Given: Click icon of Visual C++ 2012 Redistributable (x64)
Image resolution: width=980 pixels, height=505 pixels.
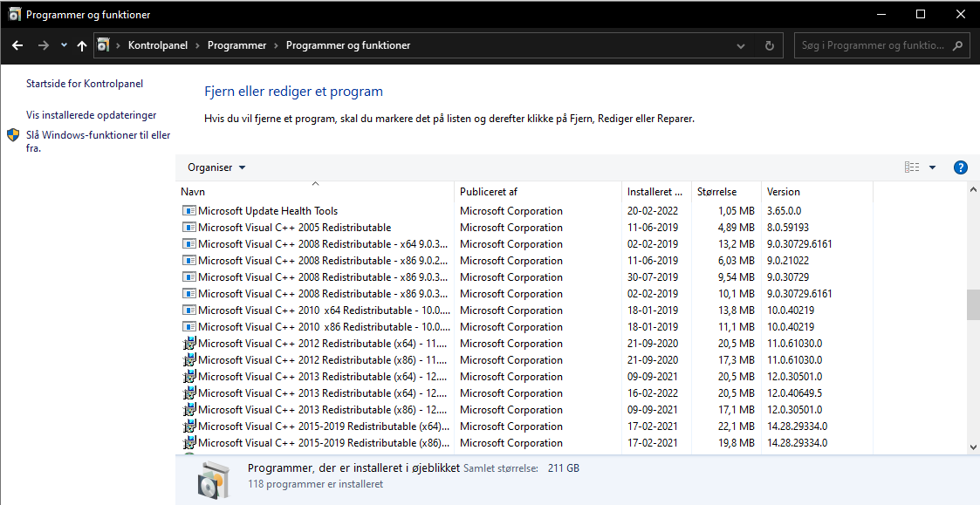Looking at the screenshot, I should click(189, 344).
